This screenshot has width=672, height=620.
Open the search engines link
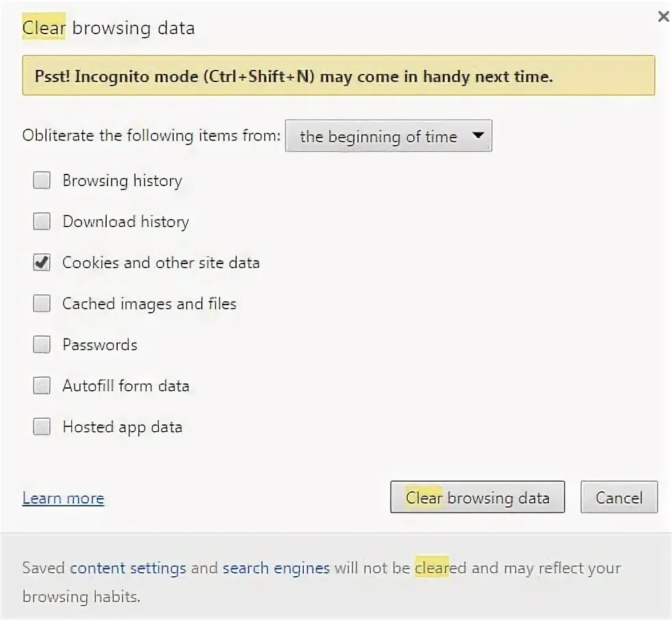pos(276,568)
